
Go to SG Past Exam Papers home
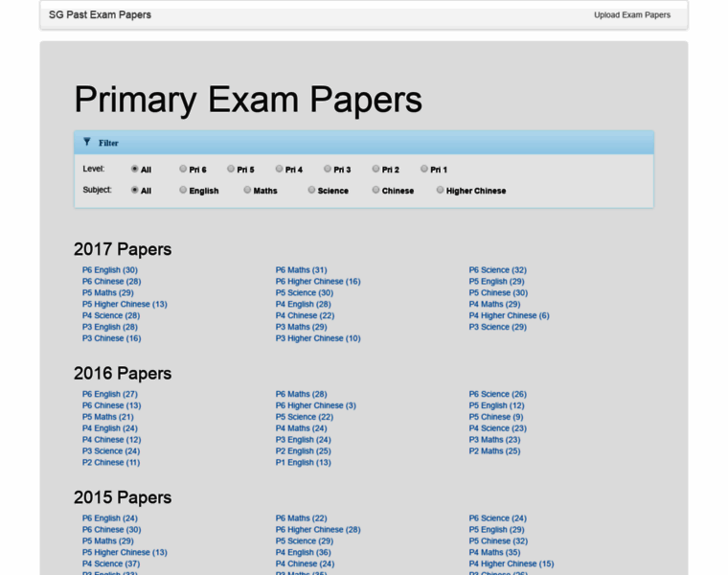click(100, 14)
